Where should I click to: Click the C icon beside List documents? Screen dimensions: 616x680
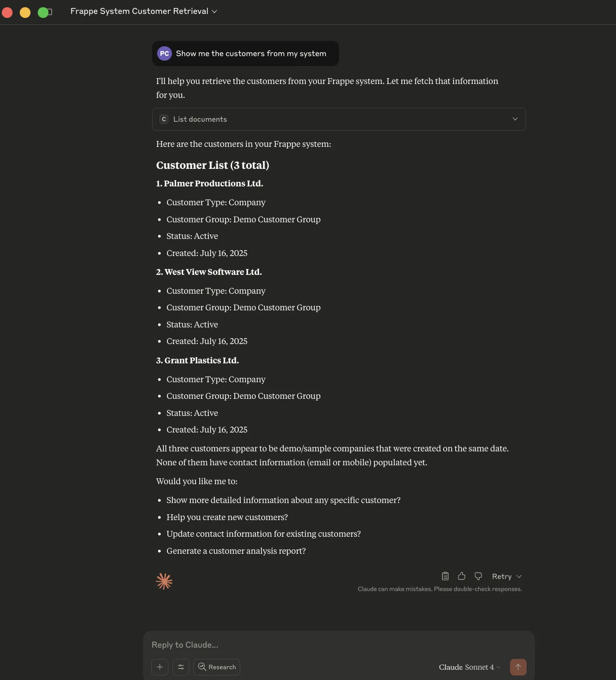164,119
